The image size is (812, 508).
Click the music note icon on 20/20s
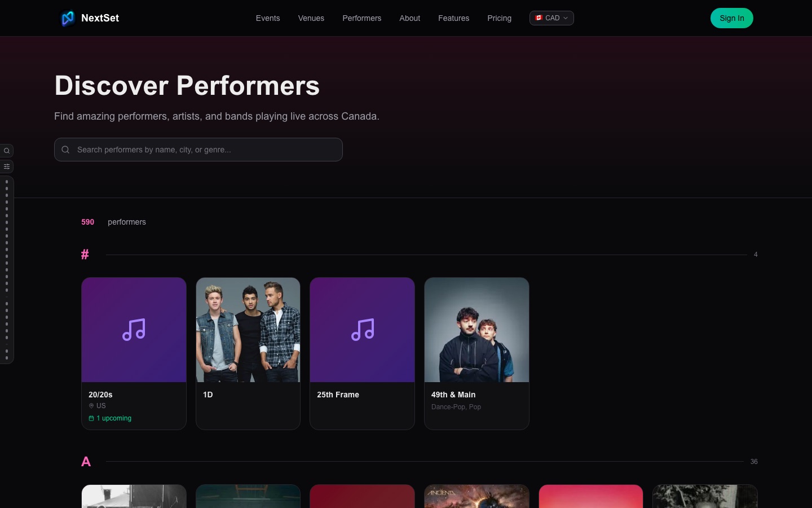(134, 330)
